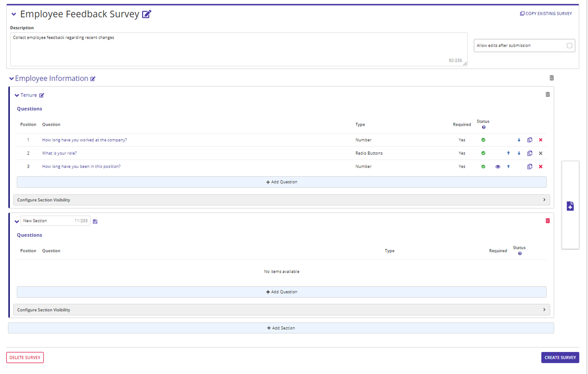Expand Configure Section Visibility under Tenure

click(x=282, y=200)
